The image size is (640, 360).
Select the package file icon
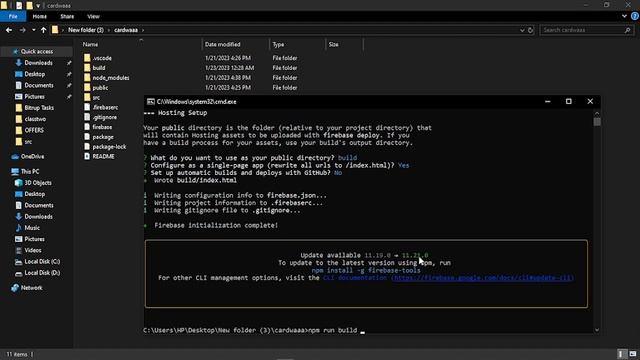(x=87, y=137)
